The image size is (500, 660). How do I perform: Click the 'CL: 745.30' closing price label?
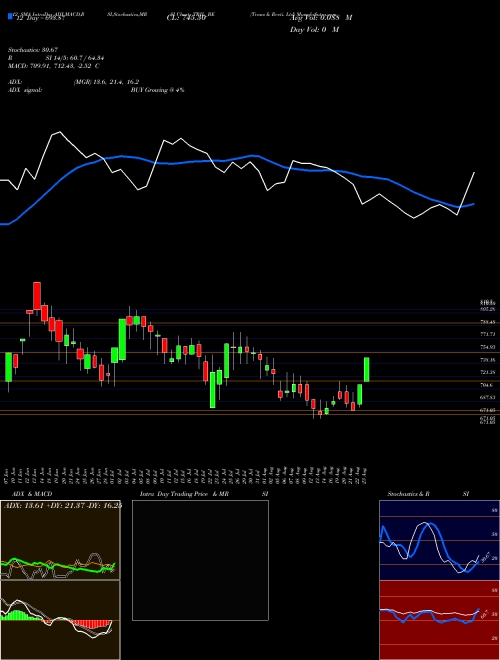(x=185, y=18)
